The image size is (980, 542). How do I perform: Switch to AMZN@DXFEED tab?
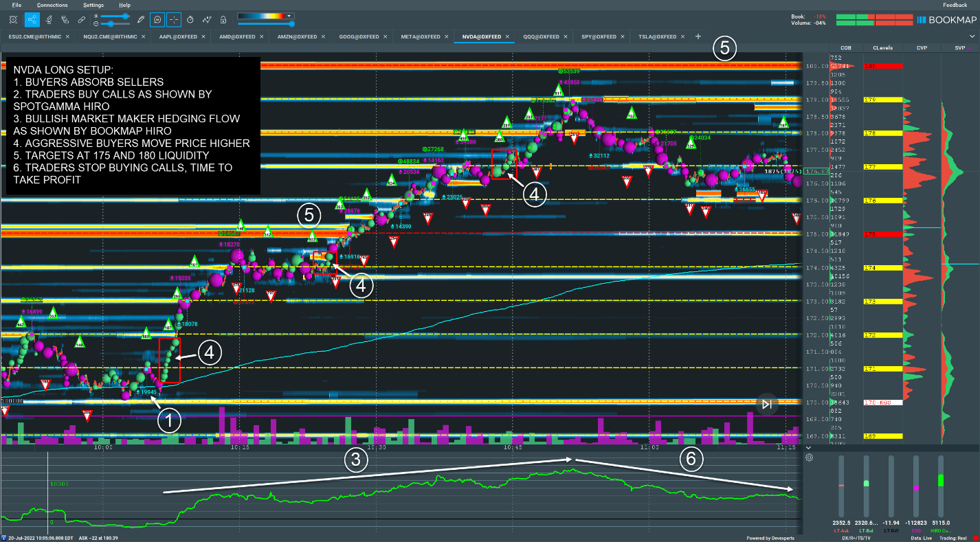point(297,36)
